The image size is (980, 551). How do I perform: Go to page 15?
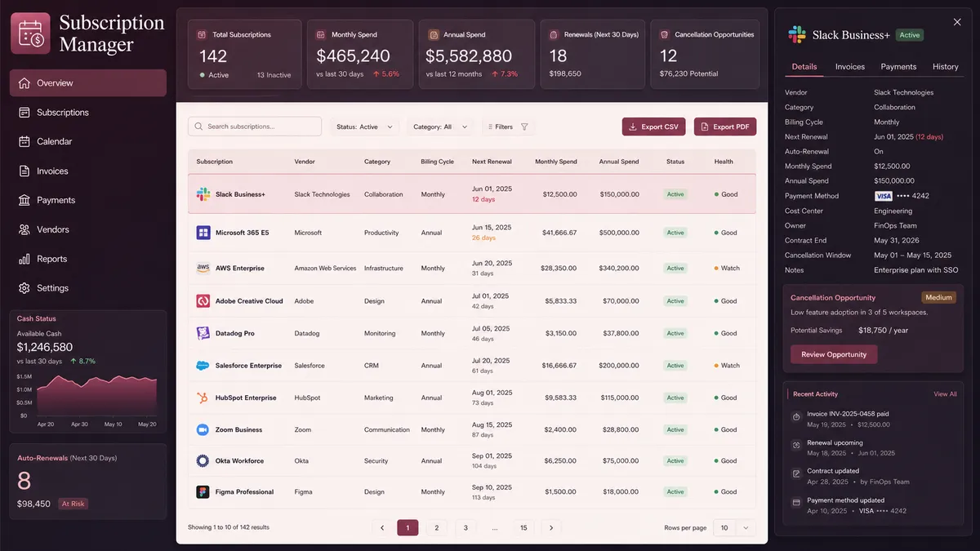point(523,528)
